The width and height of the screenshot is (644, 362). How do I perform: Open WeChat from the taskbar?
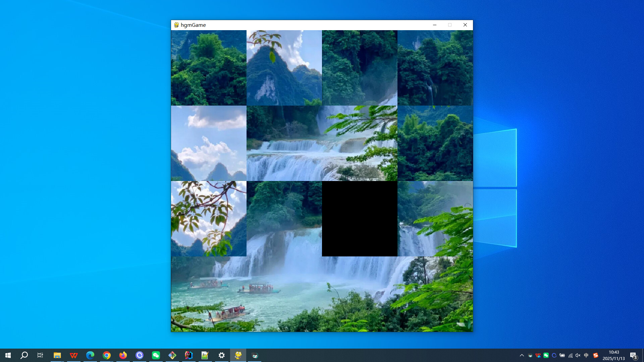point(156,355)
